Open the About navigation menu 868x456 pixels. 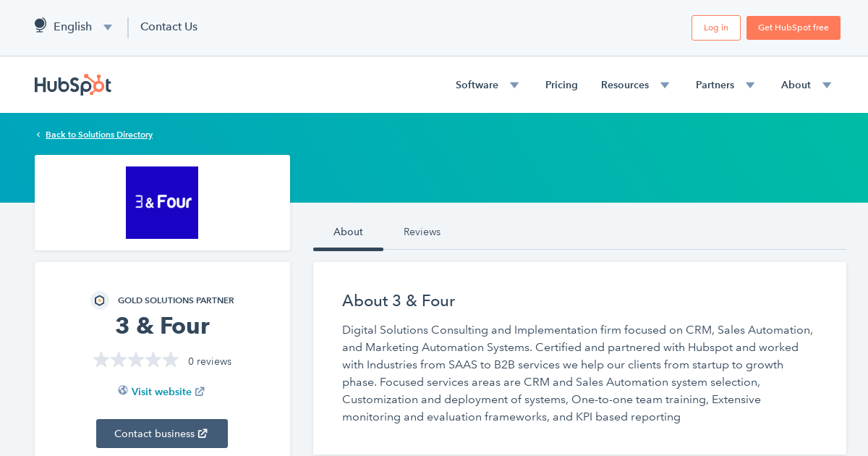[x=796, y=85]
